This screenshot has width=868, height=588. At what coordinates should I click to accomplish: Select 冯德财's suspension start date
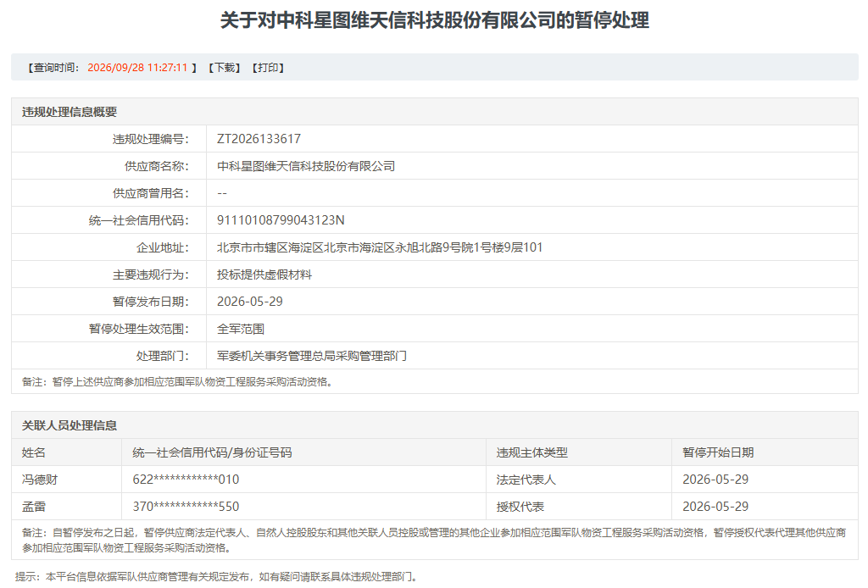tap(715, 480)
